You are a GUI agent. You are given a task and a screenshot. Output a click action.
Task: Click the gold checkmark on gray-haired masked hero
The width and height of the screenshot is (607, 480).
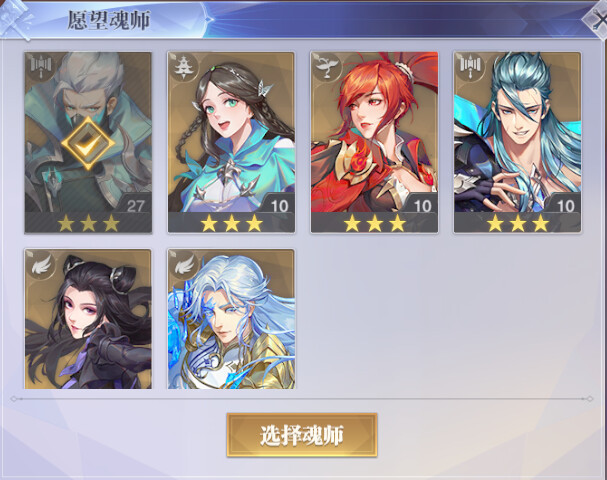[88, 143]
